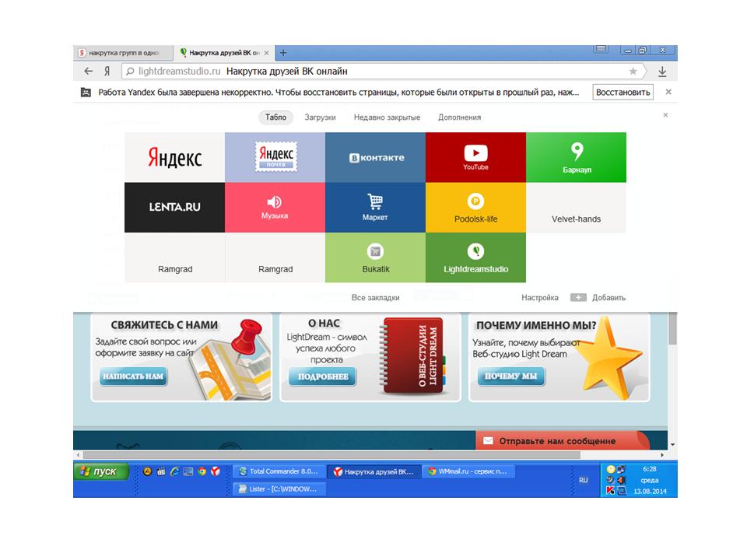This screenshot has height=560, width=747.
Task: Close the Табло panel with the X
Action: 665,115
